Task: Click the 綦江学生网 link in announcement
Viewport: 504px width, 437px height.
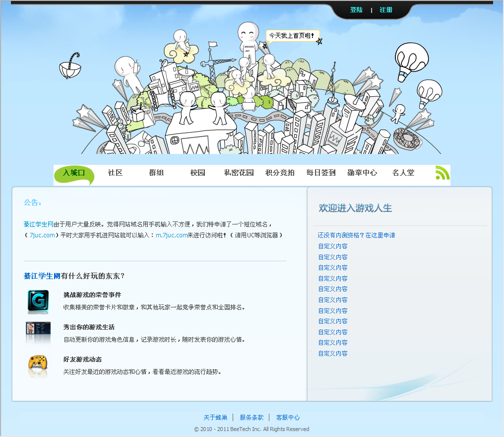Action: [39, 224]
